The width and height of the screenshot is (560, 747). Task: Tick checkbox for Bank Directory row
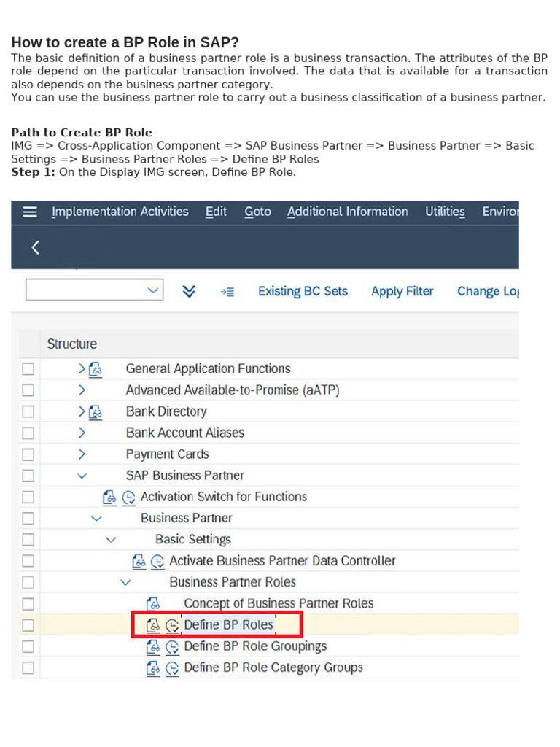tap(28, 411)
